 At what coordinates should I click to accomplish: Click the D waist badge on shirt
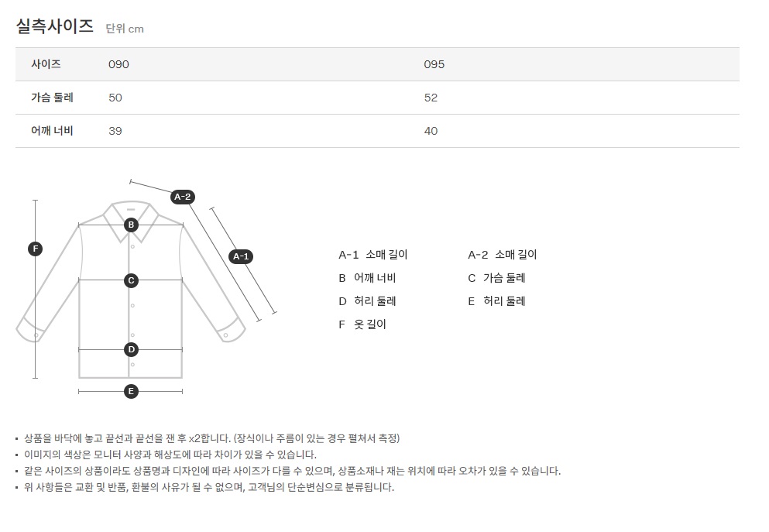(131, 349)
